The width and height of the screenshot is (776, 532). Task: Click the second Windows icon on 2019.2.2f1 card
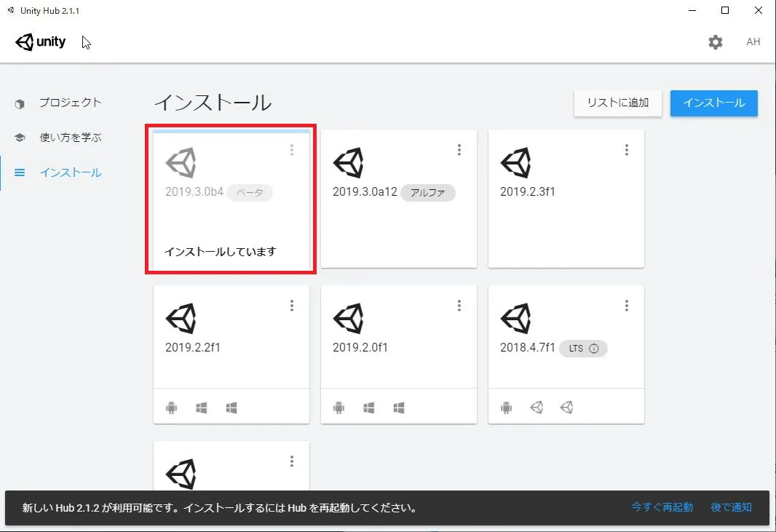pyautogui.click(x=231, y=408)
